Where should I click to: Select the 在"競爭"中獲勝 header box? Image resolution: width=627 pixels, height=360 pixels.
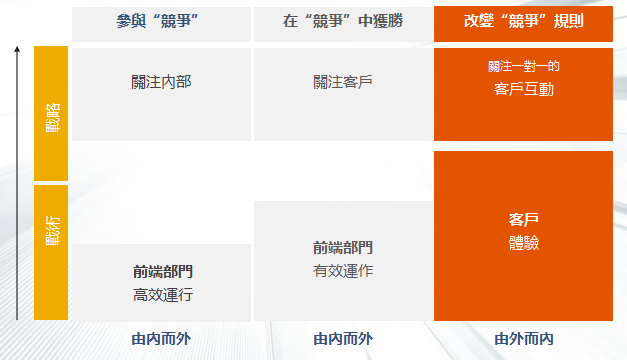[343, 24]
